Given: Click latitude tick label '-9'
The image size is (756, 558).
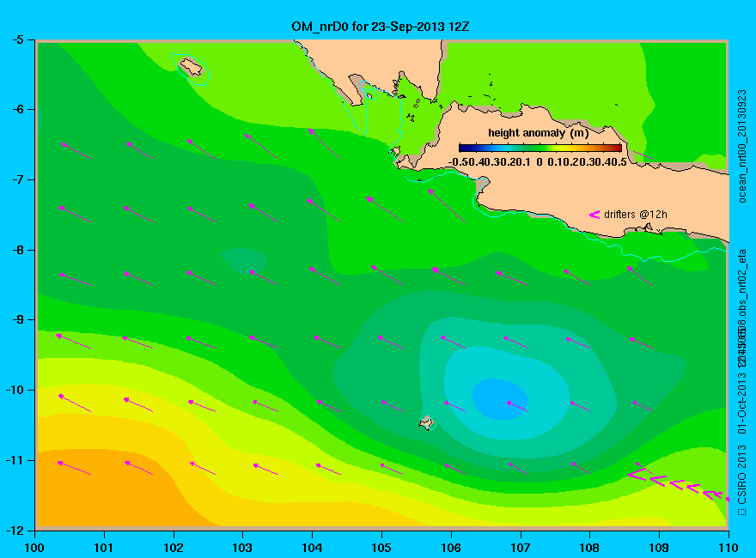Looking at the screenshot, I should [17, 320].
